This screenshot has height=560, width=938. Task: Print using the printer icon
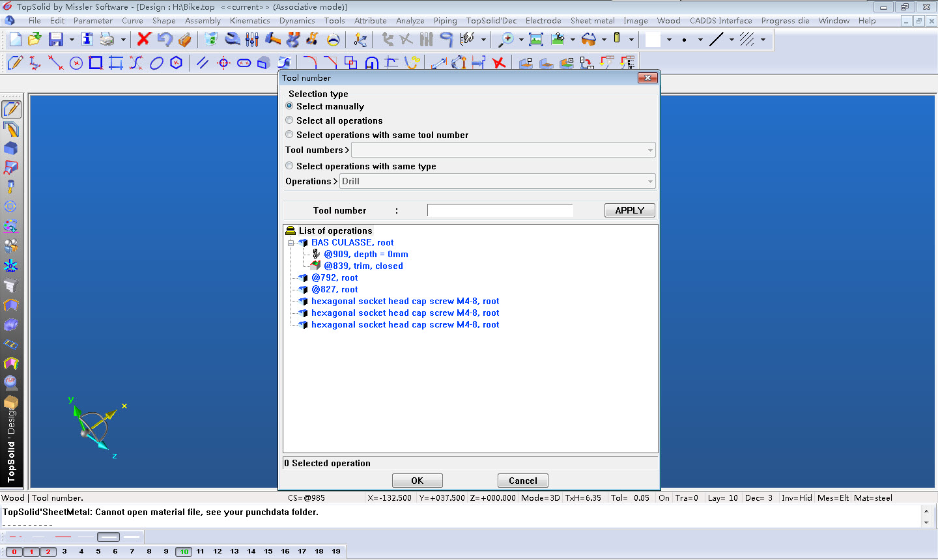coord(107,39)
